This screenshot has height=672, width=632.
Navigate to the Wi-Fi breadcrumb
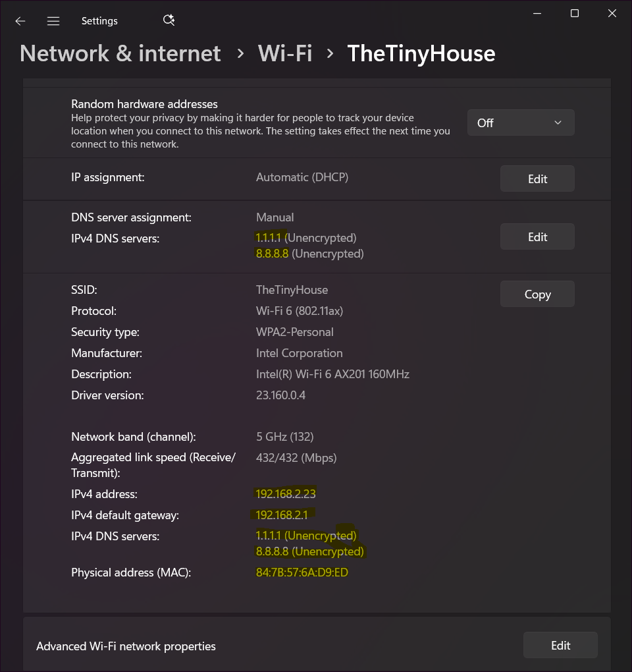pos(285,53)
